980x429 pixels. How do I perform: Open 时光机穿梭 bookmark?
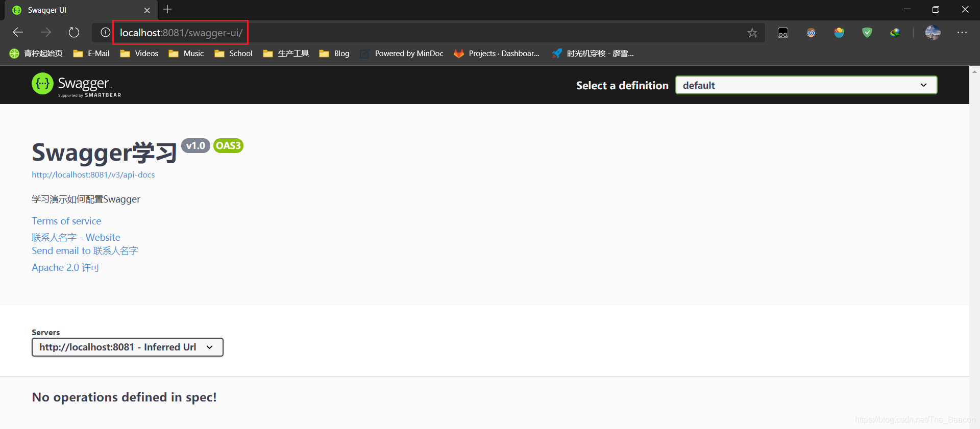(593, 54)
